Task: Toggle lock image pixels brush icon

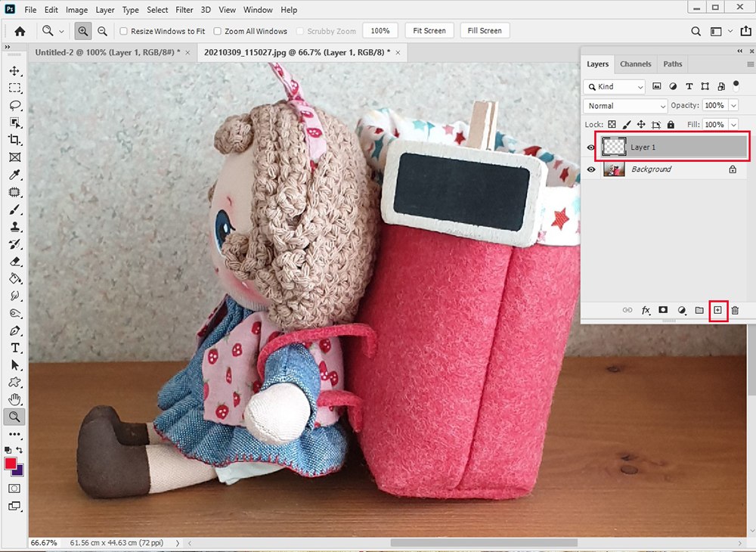Action: [626, 124]
